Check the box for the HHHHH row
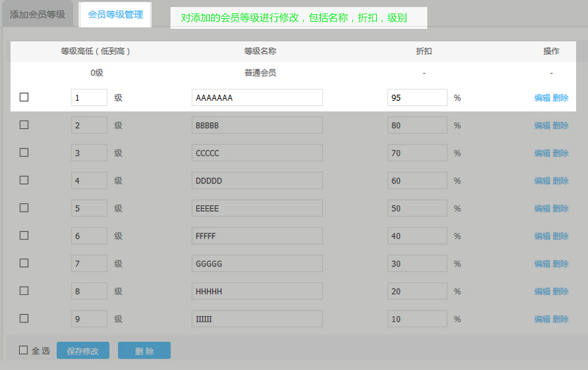 pyautogui.click(x=24, y=291)
